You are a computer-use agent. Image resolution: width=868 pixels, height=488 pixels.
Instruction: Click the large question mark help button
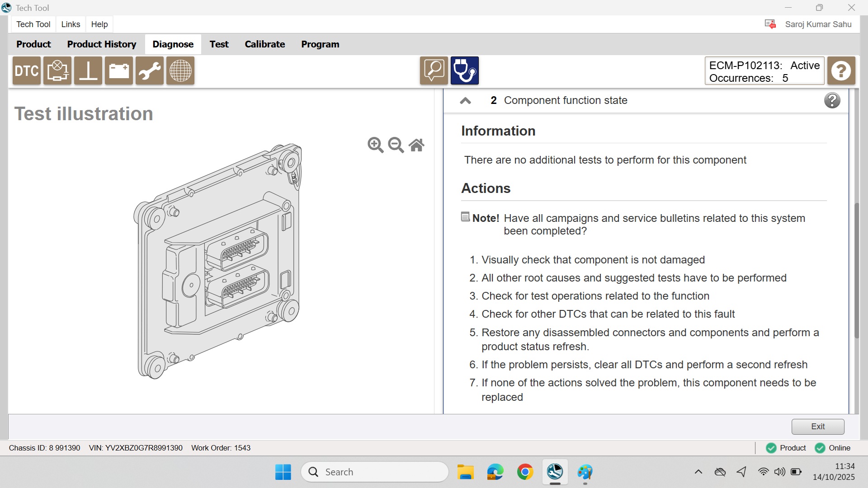841,71
